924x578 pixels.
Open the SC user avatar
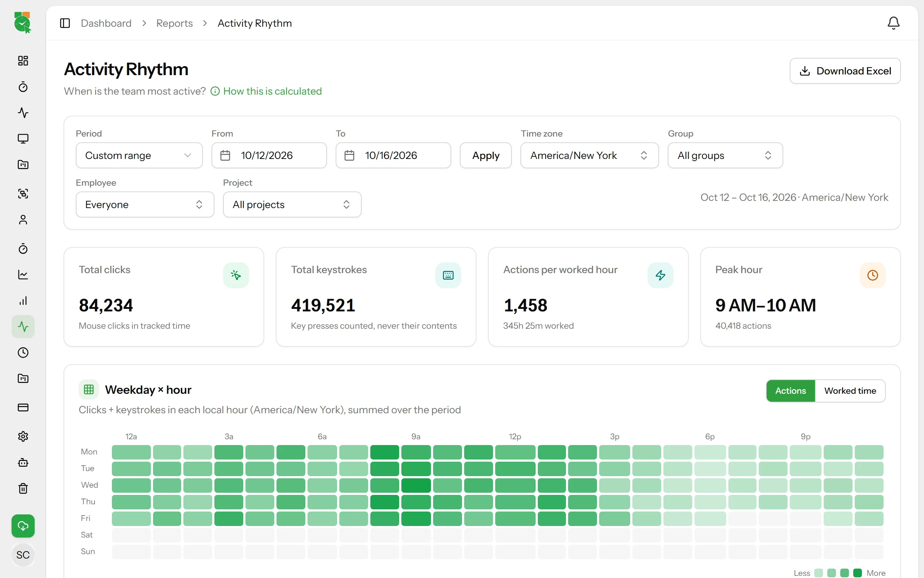(23, 555)
